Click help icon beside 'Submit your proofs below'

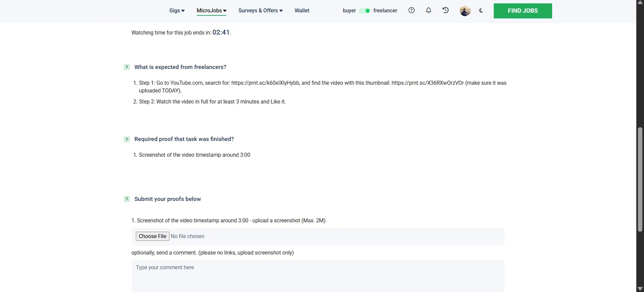click(127, 199)
